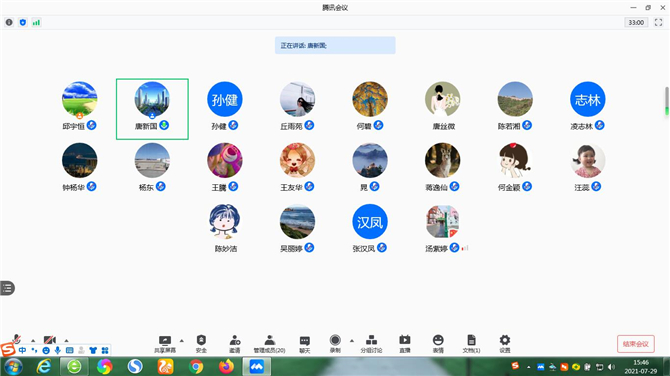Click the red end meeting (结束会议) button
This screenshot has height=376, width=670.
[x=636, y=344]
